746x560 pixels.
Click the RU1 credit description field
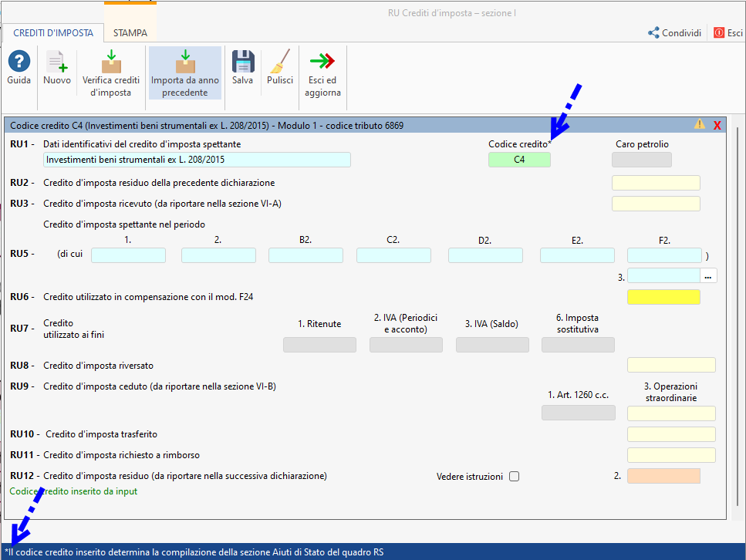pyautogui.click(x=197, y=160)
